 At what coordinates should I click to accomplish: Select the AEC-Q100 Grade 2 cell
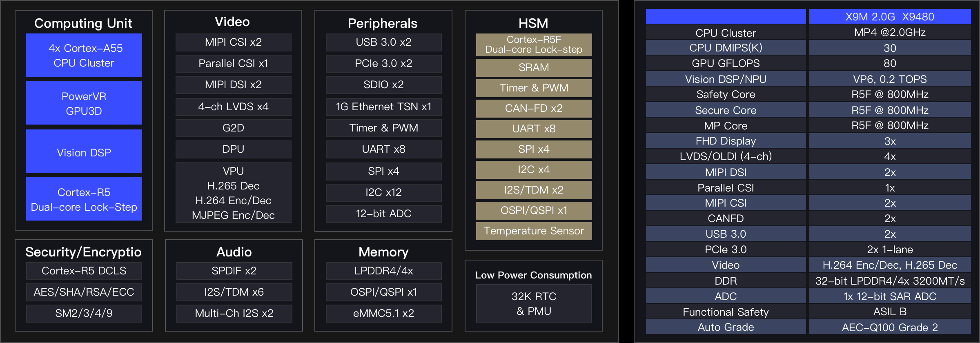coord(890,327)
